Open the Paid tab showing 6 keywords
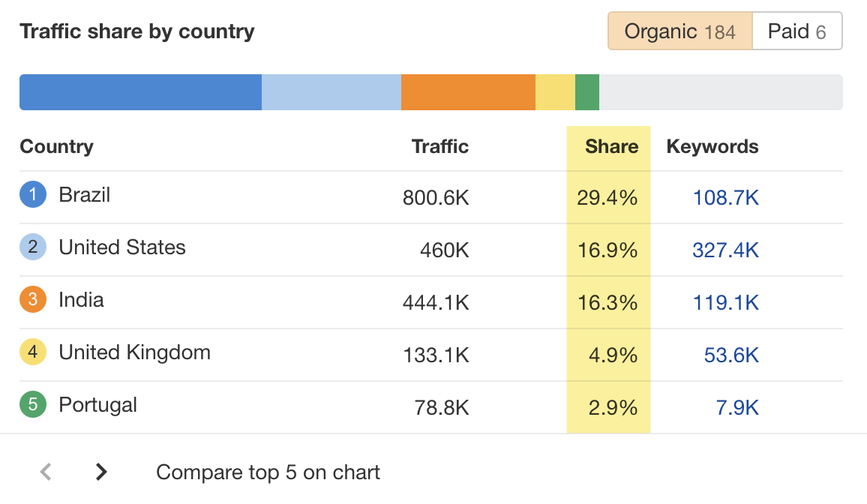The height and width of the screenshot is (504, 867). 797,31
